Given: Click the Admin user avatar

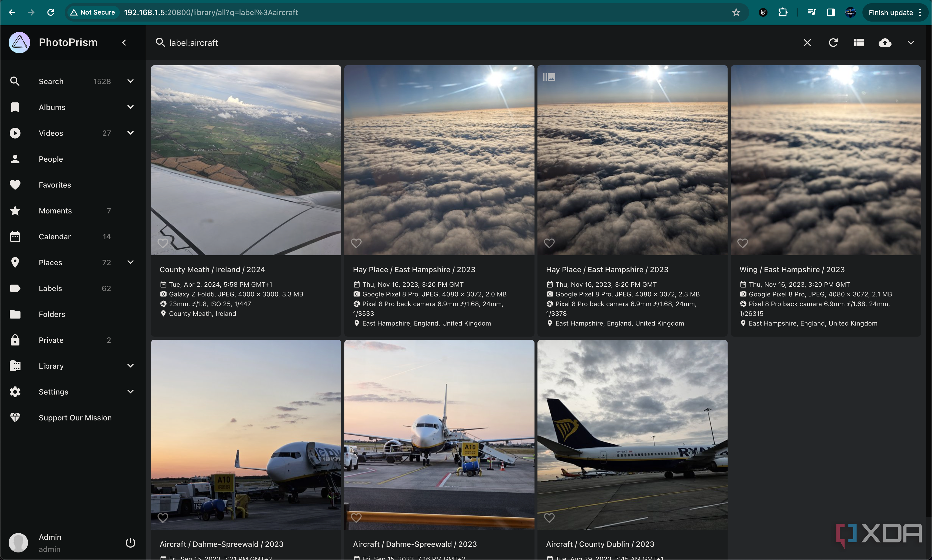Looking at the screenshot, I should pos(19,543).
